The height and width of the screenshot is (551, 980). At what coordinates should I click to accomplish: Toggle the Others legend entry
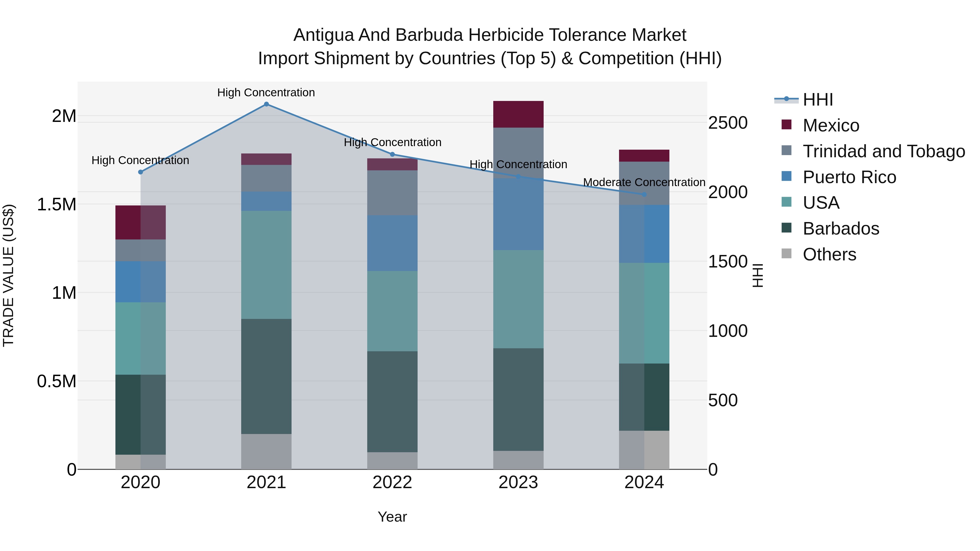(819, 254)
